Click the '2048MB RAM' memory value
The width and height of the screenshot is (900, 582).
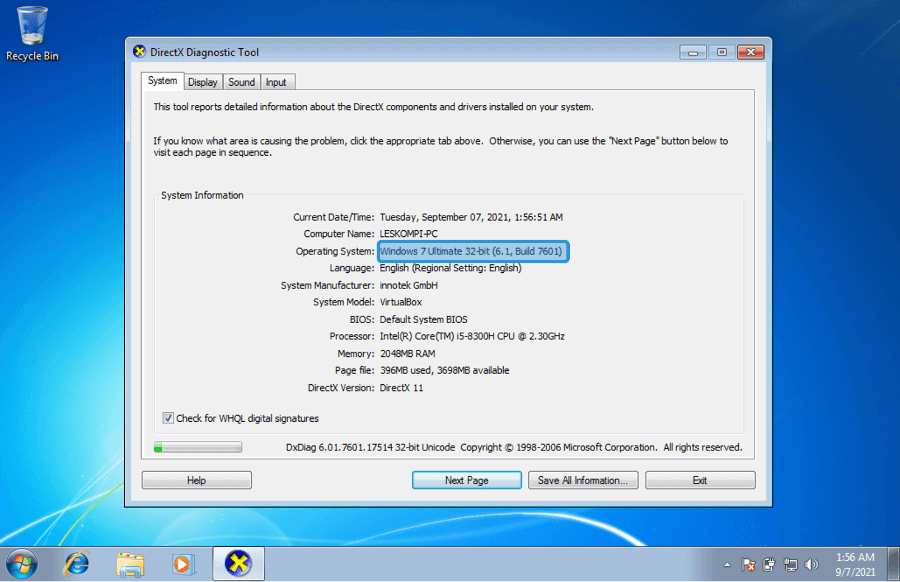tap(408, 354)
